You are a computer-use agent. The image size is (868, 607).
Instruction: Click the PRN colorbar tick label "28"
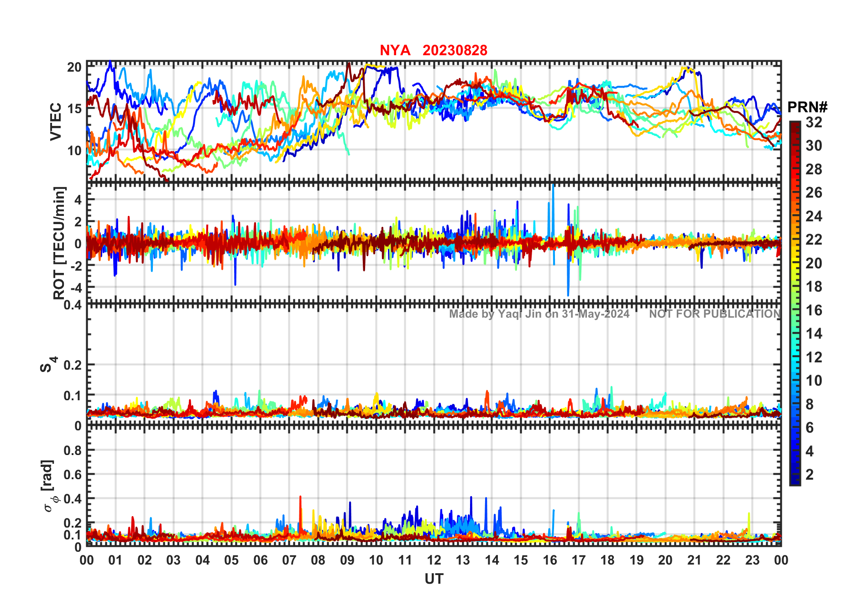click(x=814, y=169)
